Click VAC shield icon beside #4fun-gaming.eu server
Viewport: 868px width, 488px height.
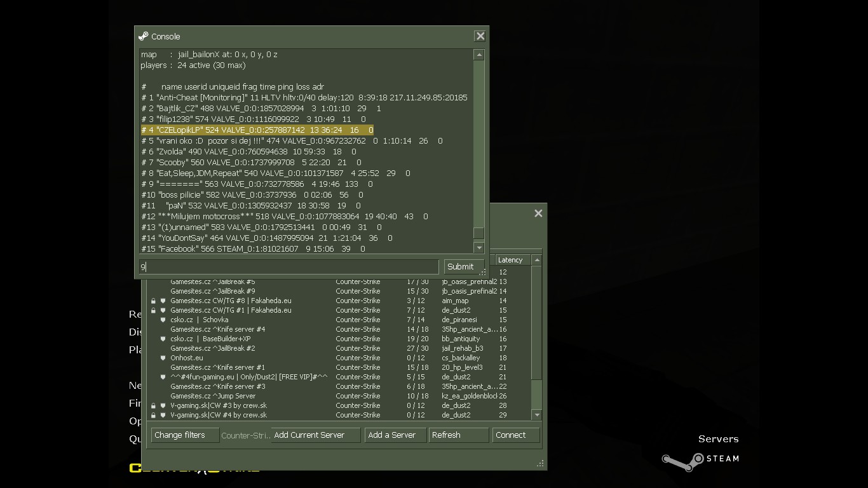click(163, 377)
